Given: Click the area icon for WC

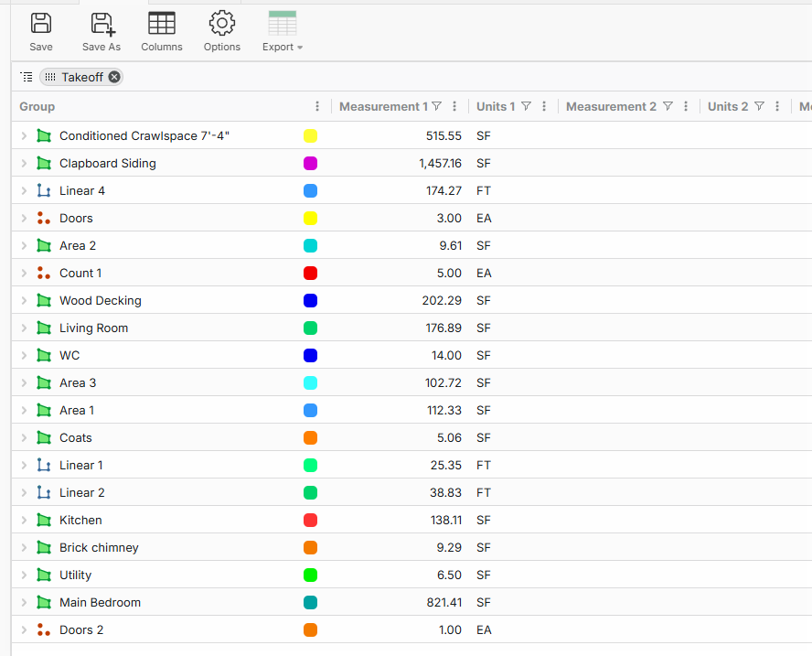Looking at the screenshot, I should tap(44, 356).
